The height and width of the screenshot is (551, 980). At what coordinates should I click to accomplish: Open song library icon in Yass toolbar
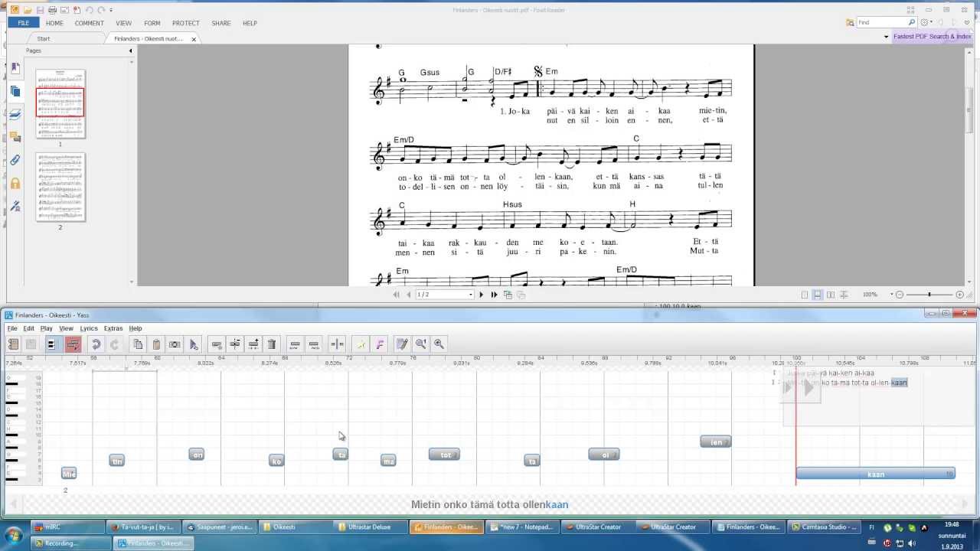[x=13, y=344]
